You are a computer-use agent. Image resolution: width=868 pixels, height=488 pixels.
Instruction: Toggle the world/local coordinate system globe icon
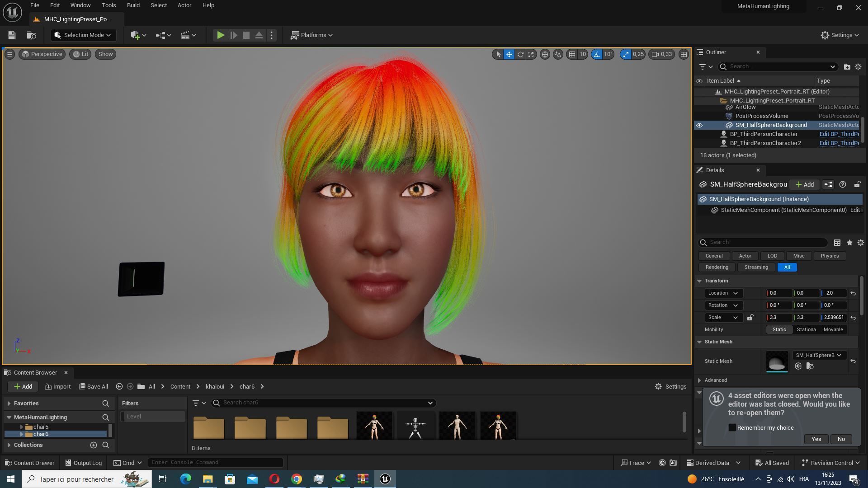coord(545,54)
